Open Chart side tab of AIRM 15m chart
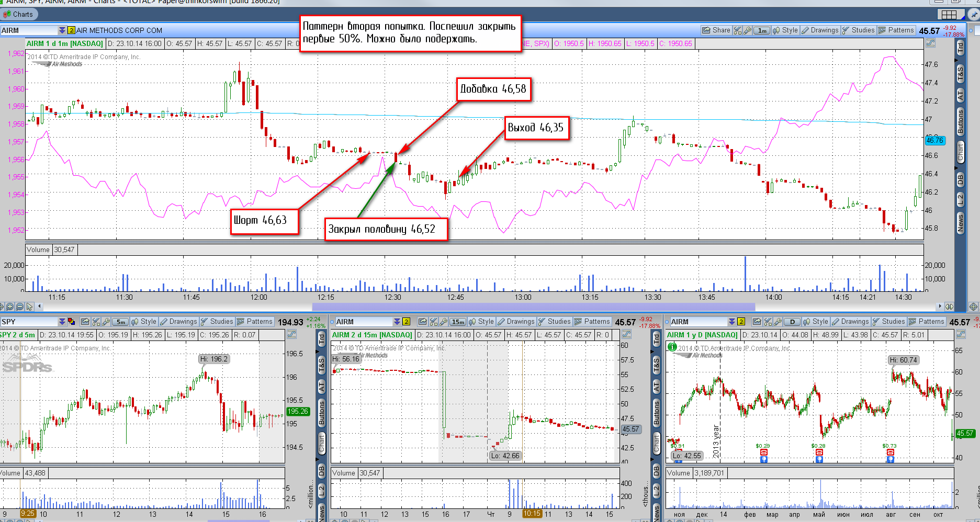980x522 pixels. click(656, 443)
